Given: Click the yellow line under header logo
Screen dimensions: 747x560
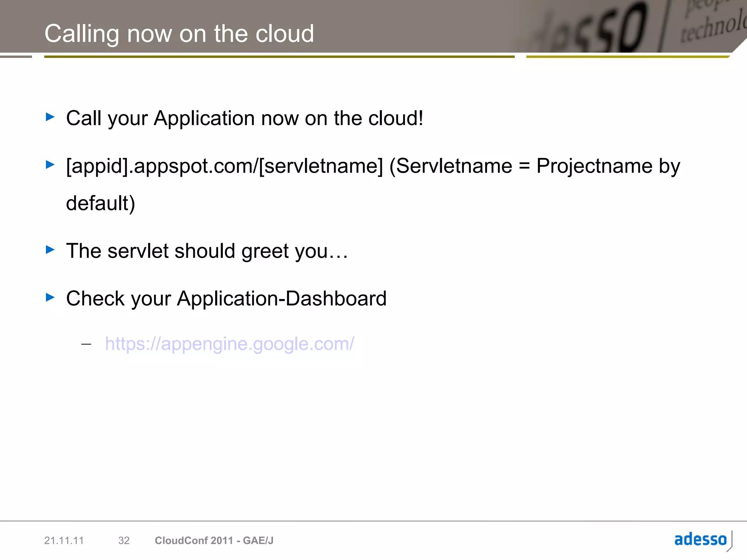Looking at the screenshot, I should pyautogui.click(x=627, y=57).
